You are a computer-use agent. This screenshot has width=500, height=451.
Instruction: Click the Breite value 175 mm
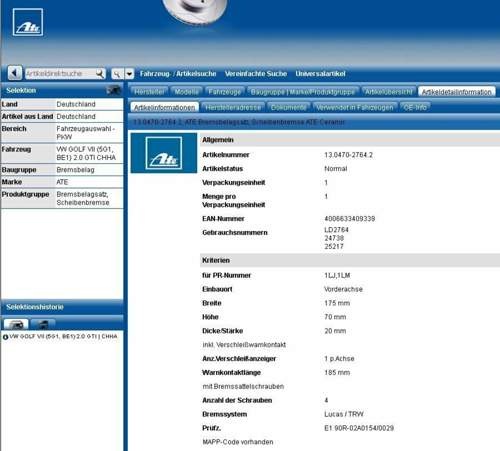(x=337, y=303)
